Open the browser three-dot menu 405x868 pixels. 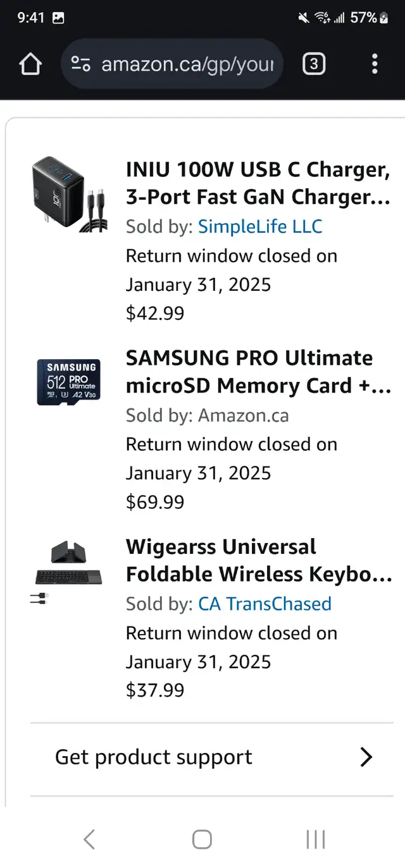click(x=375, y=64)
